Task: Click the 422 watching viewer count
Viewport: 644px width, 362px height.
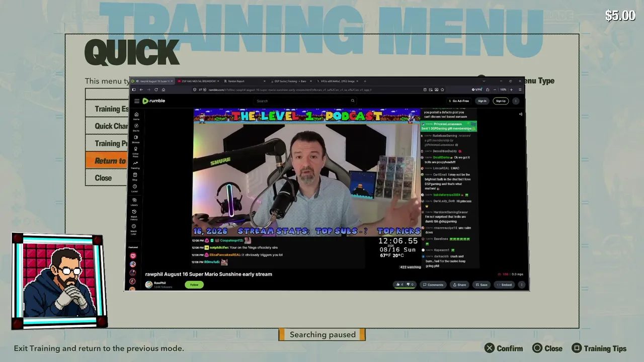Action: pos(410,267)
